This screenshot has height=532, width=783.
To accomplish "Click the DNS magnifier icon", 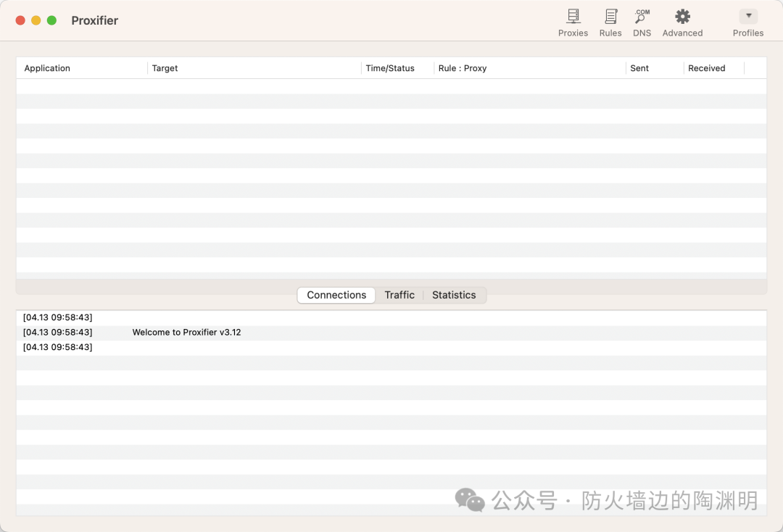I will pos(642,17).
